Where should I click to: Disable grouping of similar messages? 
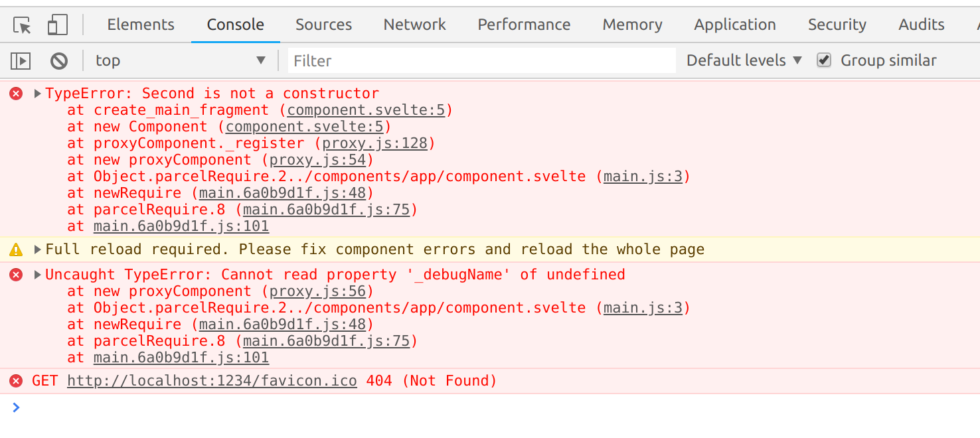tap(823, 60)
